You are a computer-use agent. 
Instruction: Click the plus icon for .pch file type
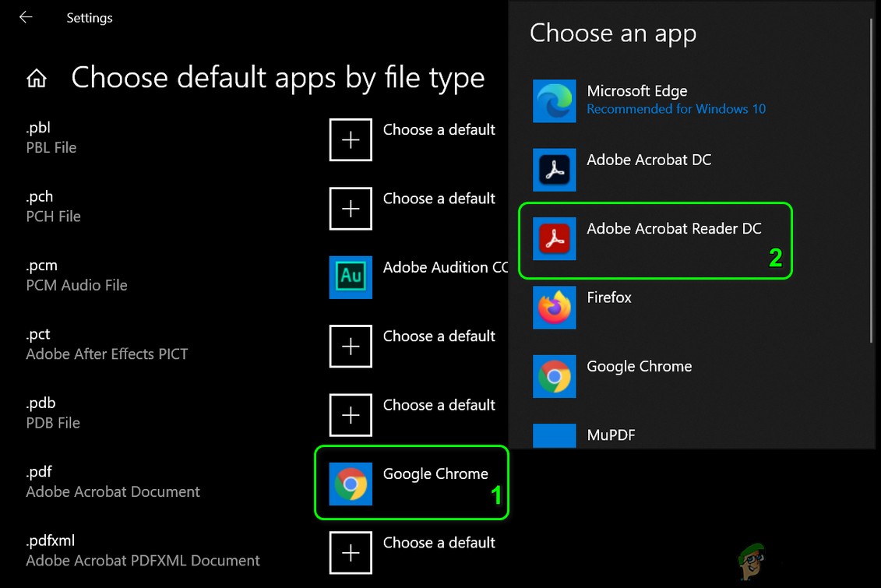351,209
